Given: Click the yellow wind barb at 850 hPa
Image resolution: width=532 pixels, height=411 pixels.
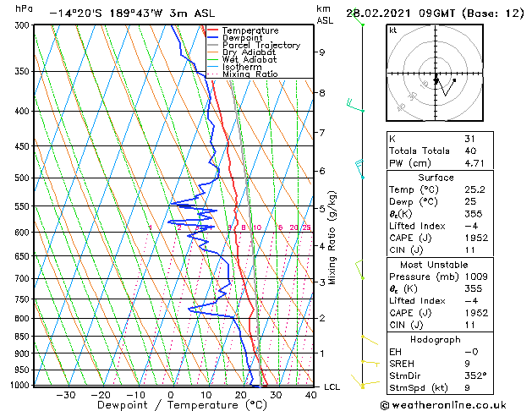Looking at the screenshot, I should [370, 340].
